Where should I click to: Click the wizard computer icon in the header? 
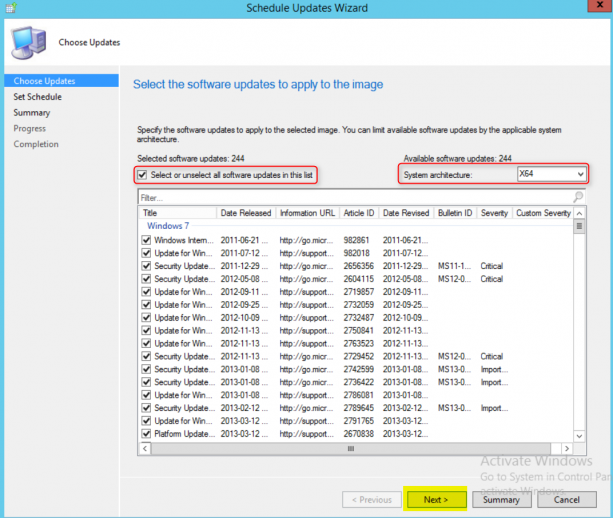[x=23, y=41]
